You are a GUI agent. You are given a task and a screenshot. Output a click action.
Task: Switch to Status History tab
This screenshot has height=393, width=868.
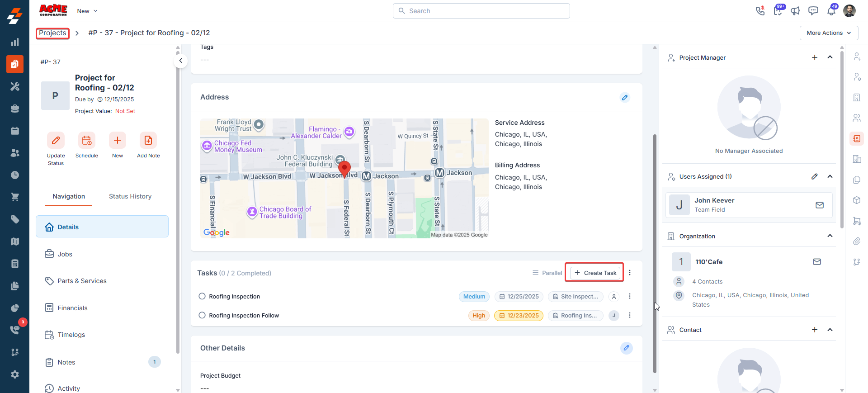click(130, 196)
